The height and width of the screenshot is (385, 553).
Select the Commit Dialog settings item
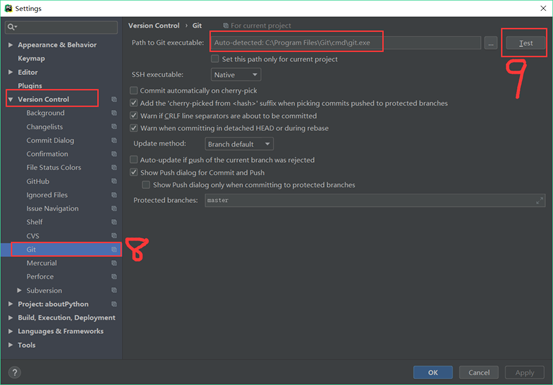50,140
